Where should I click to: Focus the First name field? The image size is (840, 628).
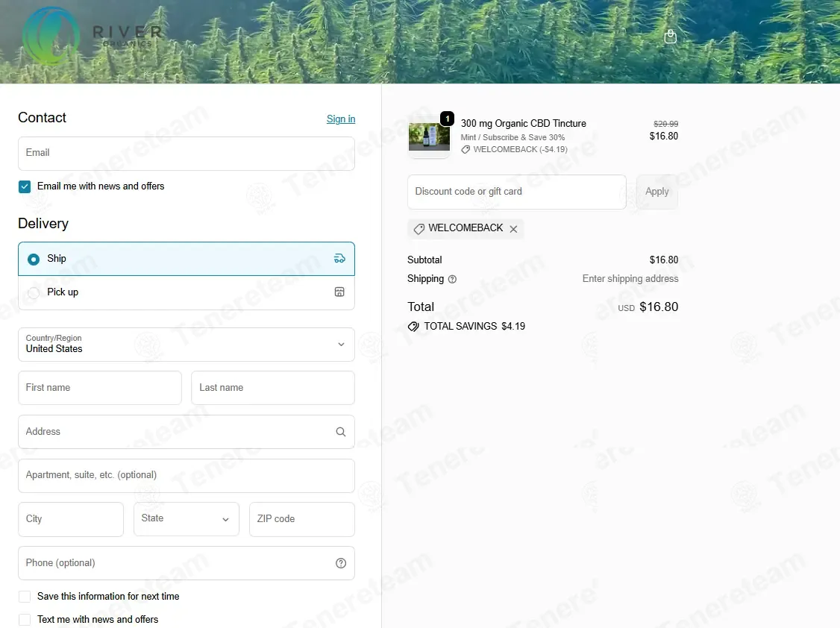(x=100, y=388)
